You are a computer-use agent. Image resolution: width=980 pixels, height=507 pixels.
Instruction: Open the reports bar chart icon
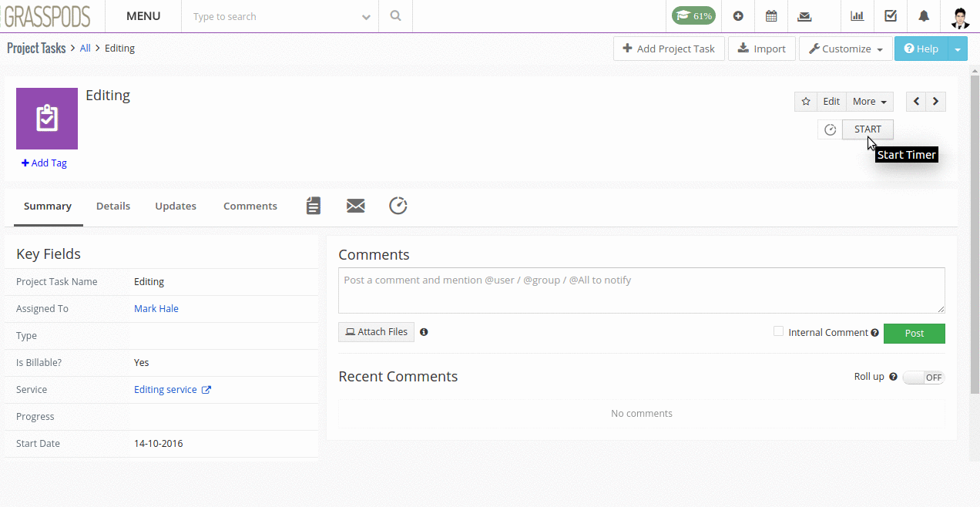pyautogui.click(x=857, y=16)
